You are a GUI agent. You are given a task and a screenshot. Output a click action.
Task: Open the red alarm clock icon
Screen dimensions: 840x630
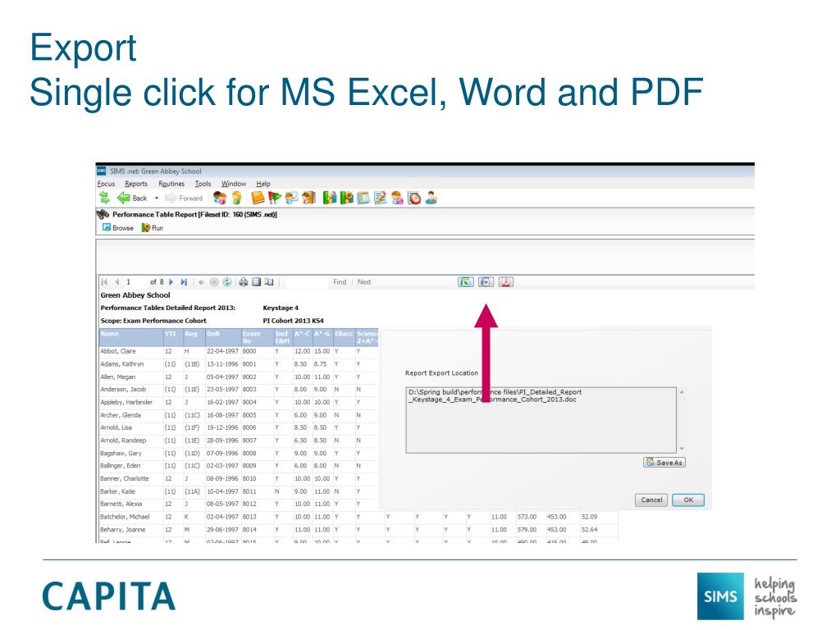coord(414,198)
